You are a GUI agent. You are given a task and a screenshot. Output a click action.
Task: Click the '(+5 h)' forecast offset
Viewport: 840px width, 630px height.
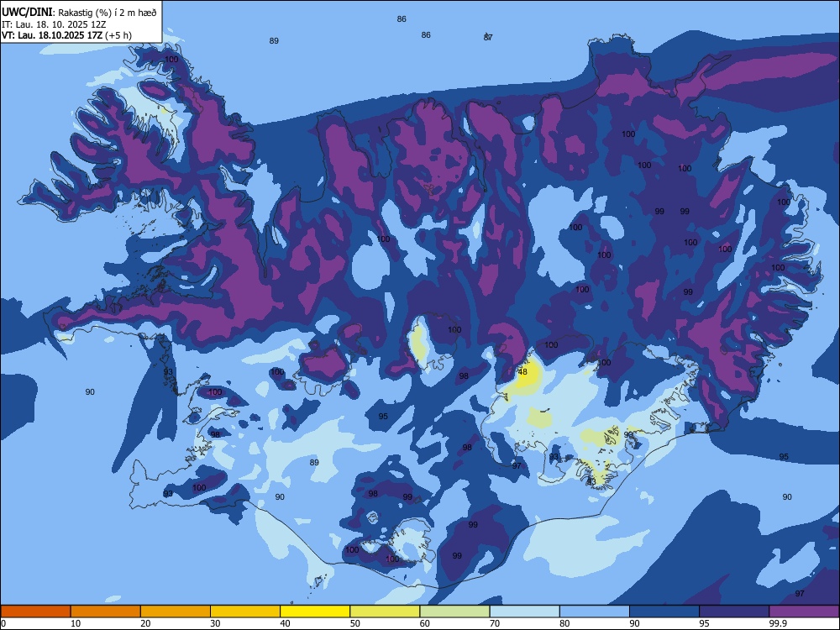118,36
